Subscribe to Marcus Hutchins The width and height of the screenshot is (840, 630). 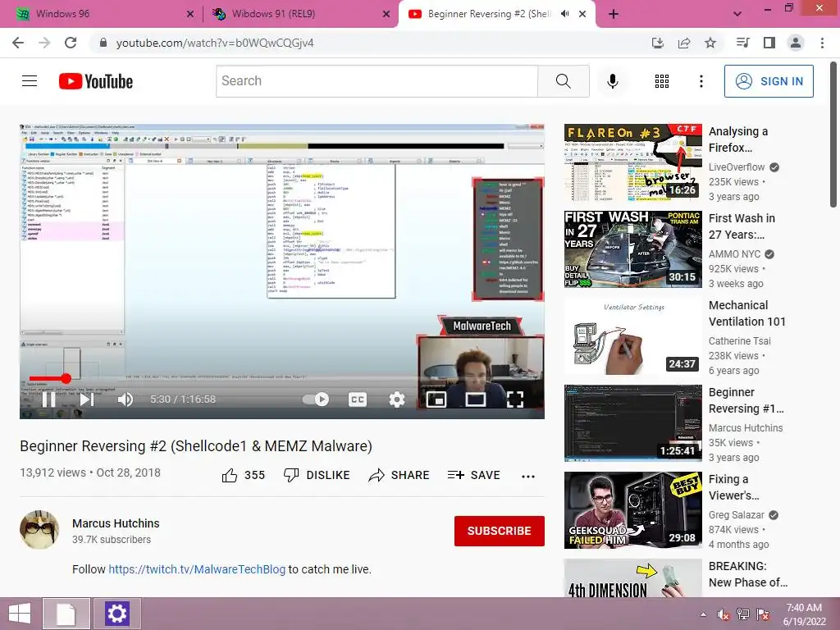[500, 531]
